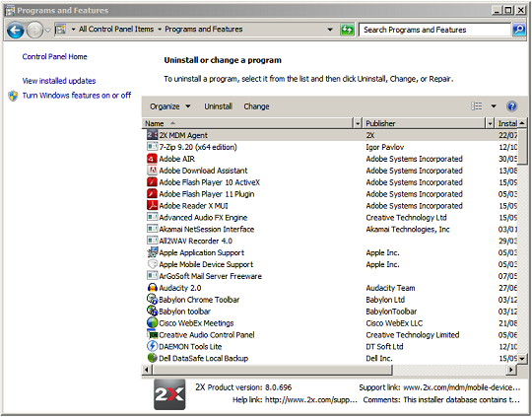Click the Igor Pavlov publisher cell

(x=385, y=147)
